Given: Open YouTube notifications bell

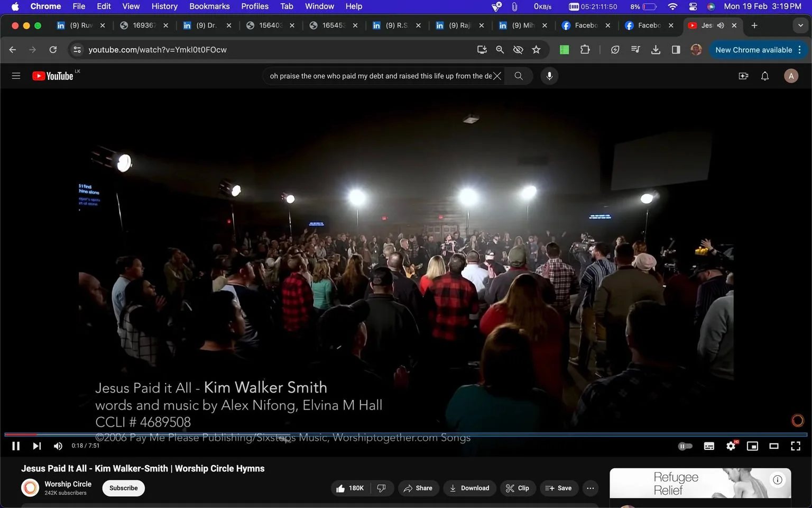Looking at the screenshot, I should [765, 76].
